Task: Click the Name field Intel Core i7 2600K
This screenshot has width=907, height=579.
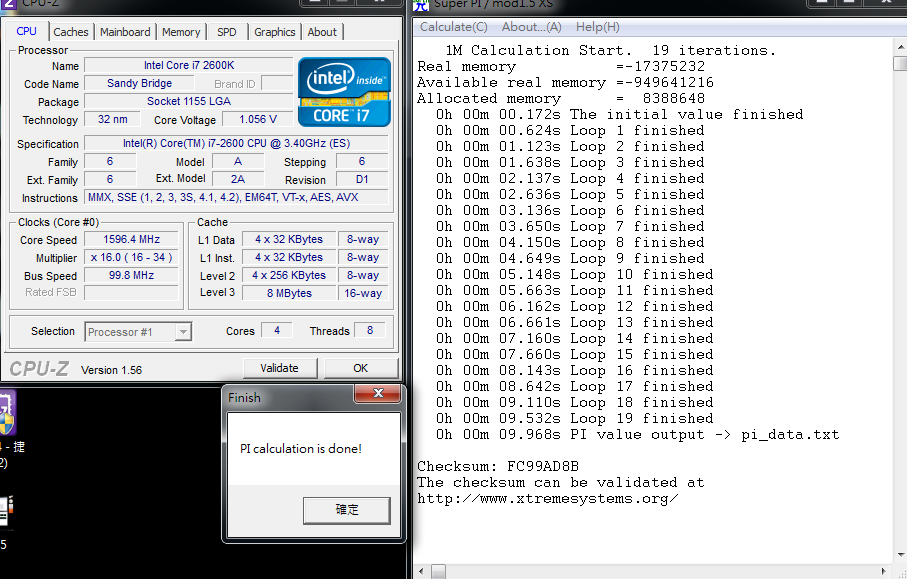Action: tap(189, 65)
